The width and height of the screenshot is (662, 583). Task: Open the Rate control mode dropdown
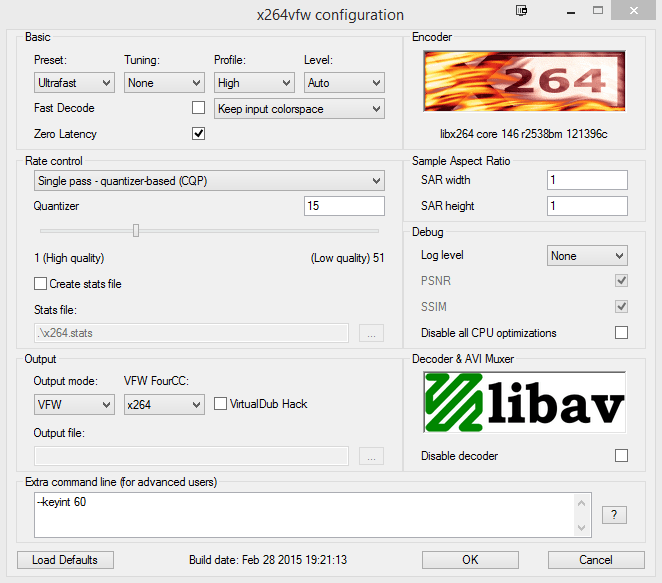click(x=209, y=181)
